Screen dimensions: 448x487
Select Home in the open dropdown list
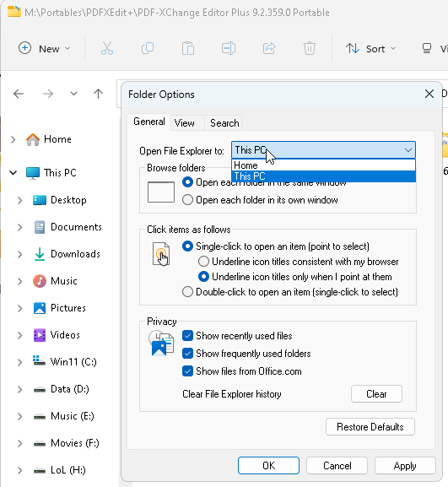pyautogui.click(x=323, y=165)
